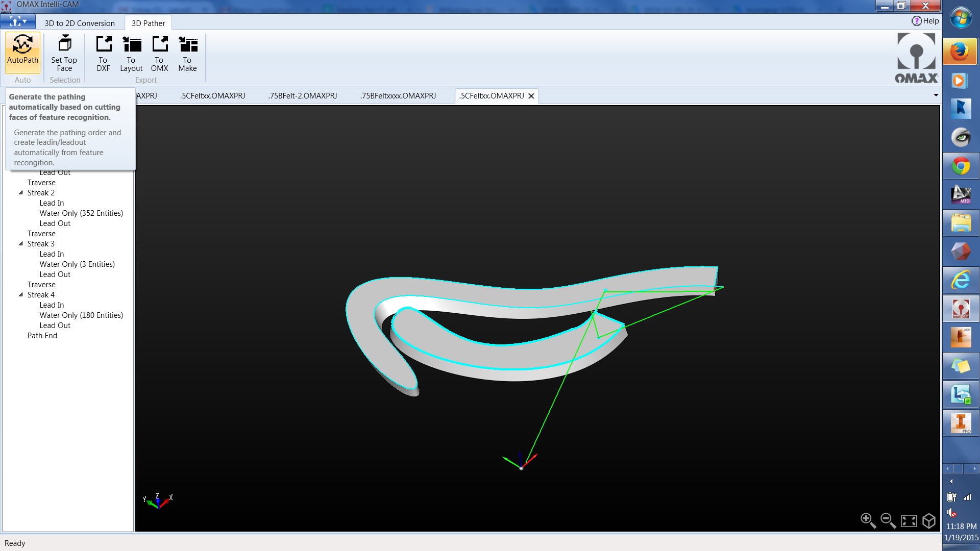
Task: Select the Streak 2 tree item
Action: pyautogui.click(x=41, y=192)
